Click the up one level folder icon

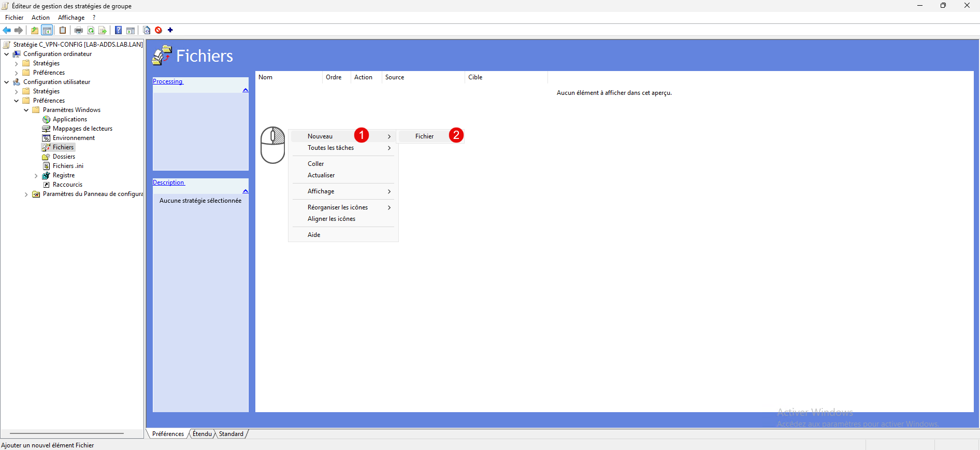point(35,30)
